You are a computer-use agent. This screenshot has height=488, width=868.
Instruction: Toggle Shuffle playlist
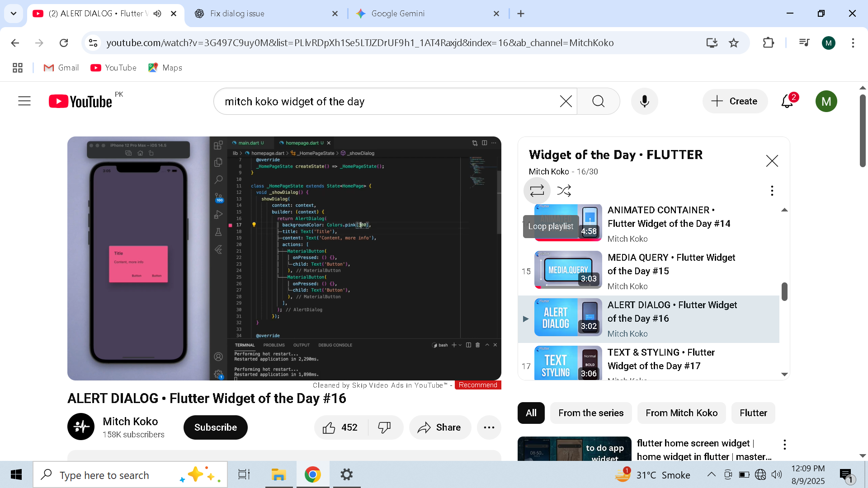coord(564,191)
